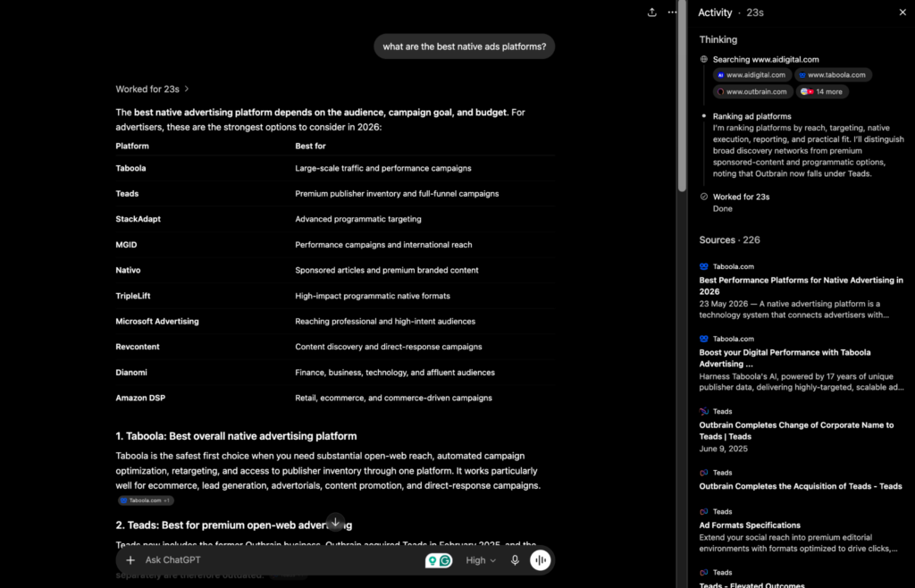Click the main chat vertical scrollbar
This screenshot has height=588, width=915.
coord(682,97)
